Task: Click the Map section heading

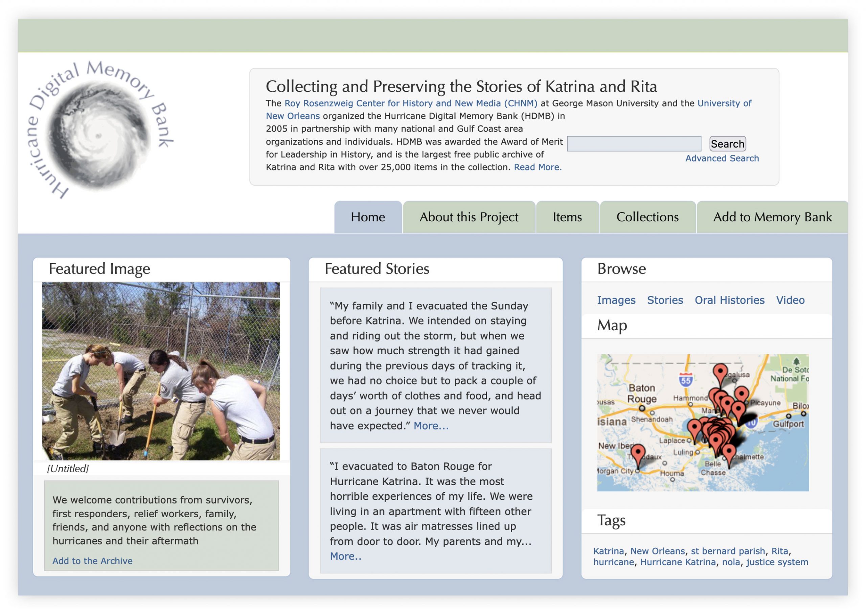Action: (x=612, y=326)
